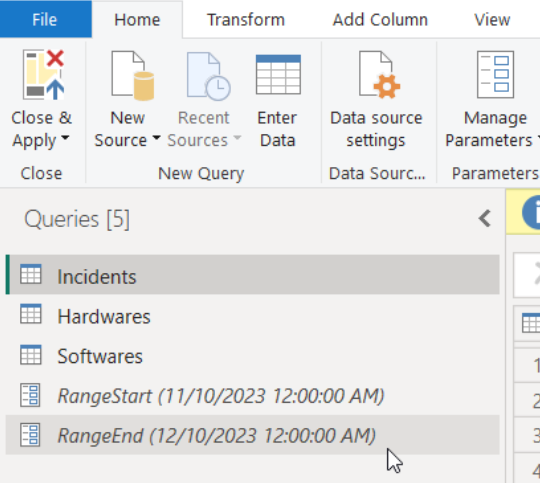540x483 pixels.
Task: Click the RangeStart parameter icon
Action: 30,395
